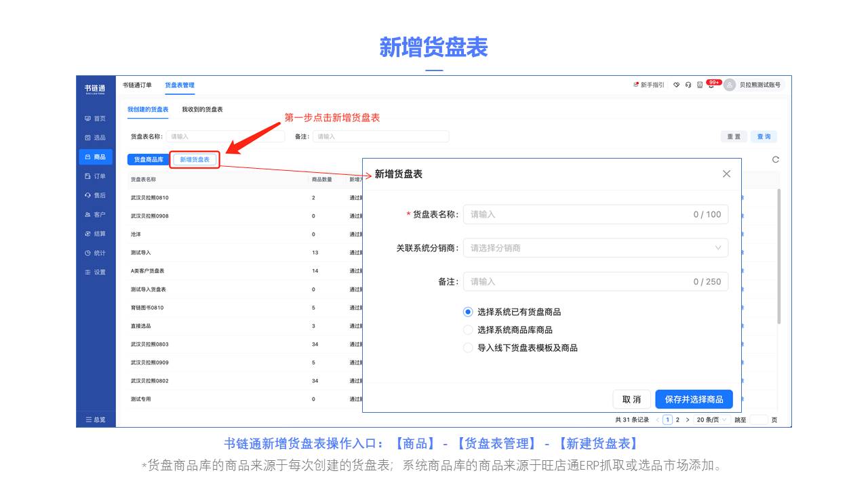Click the 货盘表名称 column header

tap(143, 180)
